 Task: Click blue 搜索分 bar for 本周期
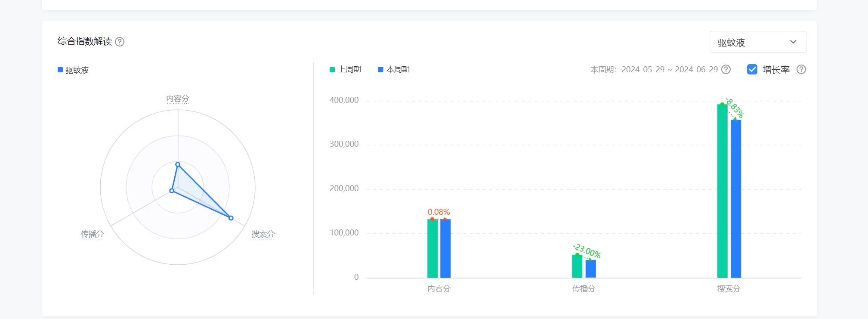point(736,198)
